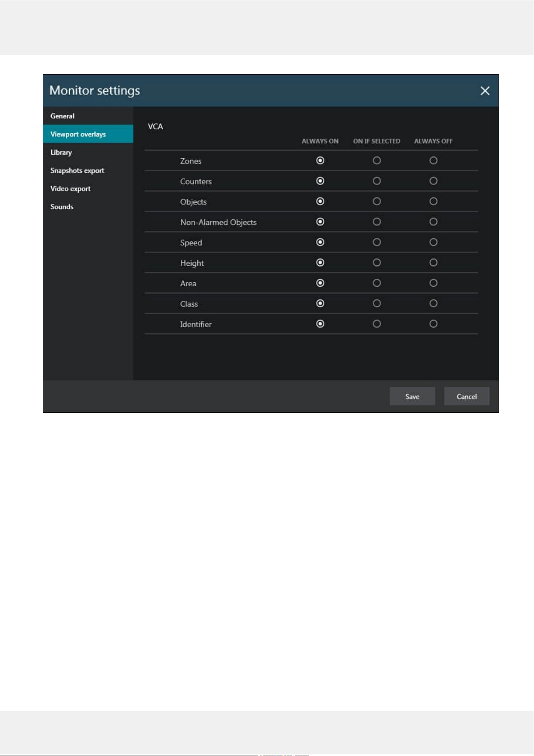This screenshot has height=756, width=534.
Task: Set Class to On If Selected
Action: click(x=377, y=303)
